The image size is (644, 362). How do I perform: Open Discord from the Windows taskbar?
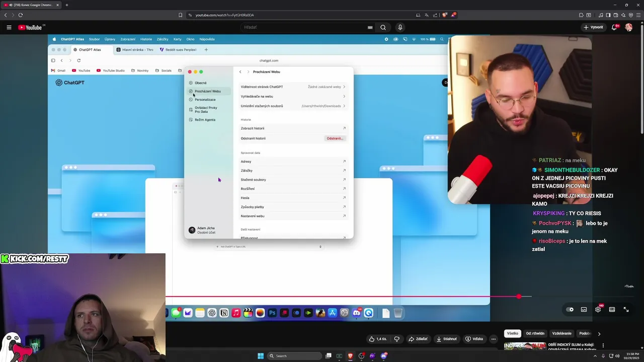pyautogui.click(x=383, y=356)
